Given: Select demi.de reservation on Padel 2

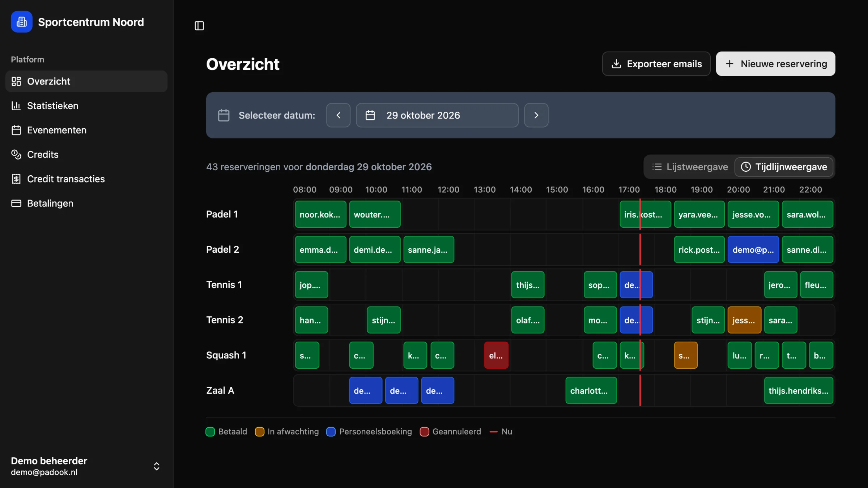Looking at the screenshot, I should 375,249.
